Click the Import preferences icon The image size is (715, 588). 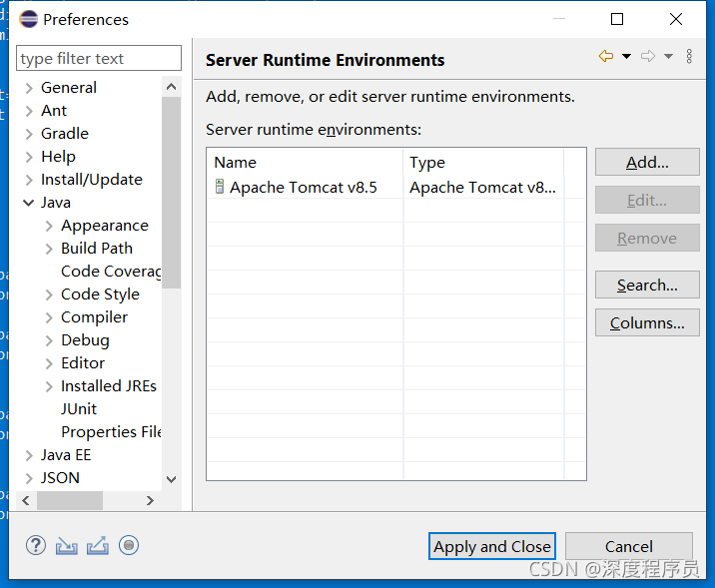click(x=67, y=546)
